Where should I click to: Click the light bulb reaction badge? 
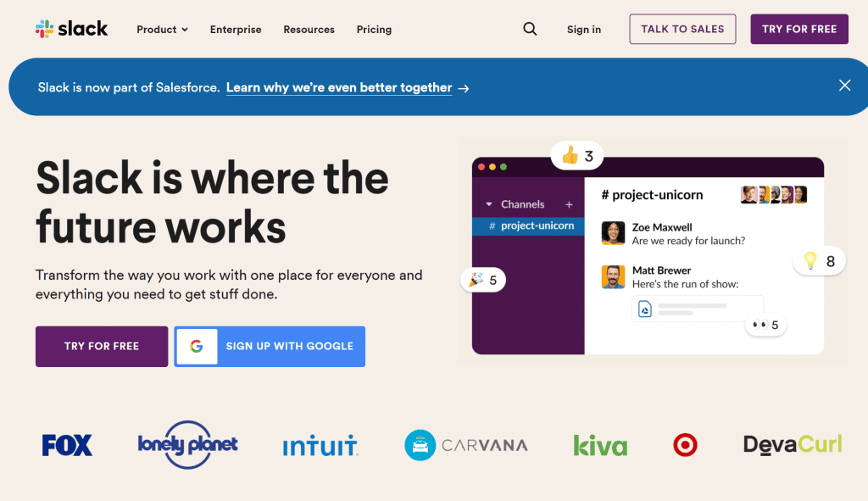(820, 261)
